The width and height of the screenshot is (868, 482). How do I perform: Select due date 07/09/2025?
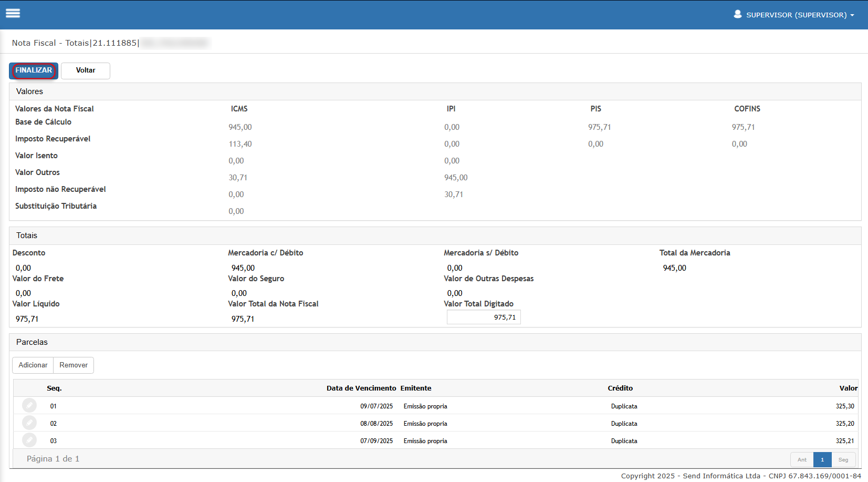[x=377, y=441]
